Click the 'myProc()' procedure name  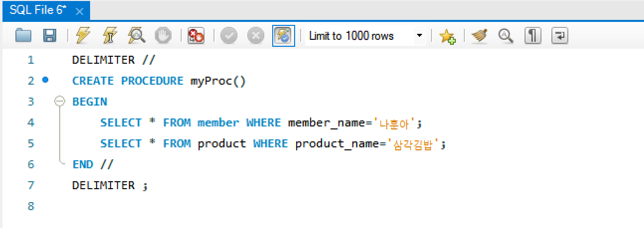click(218, 81)
